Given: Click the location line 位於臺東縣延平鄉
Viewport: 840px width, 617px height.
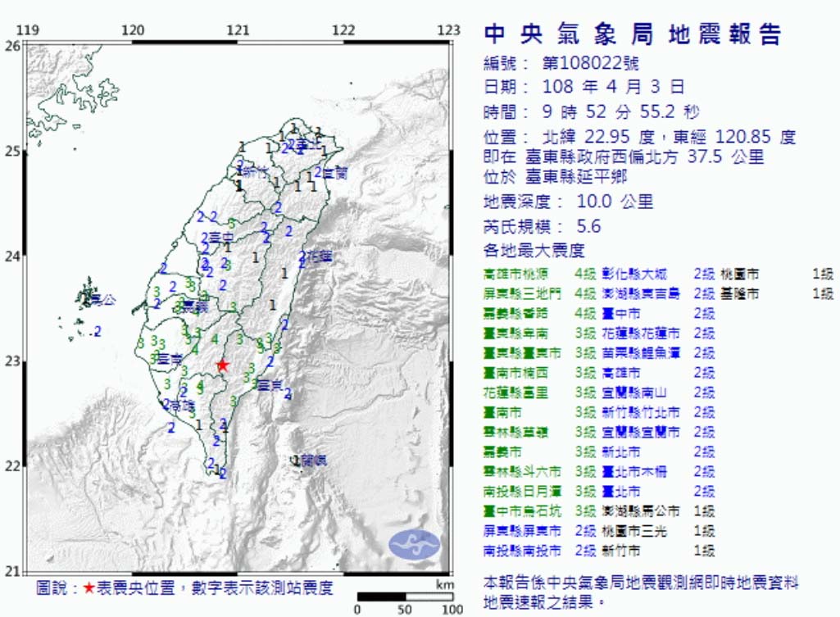Looking at the screenshot, I should pyautogui.click(x=555, y=176).
